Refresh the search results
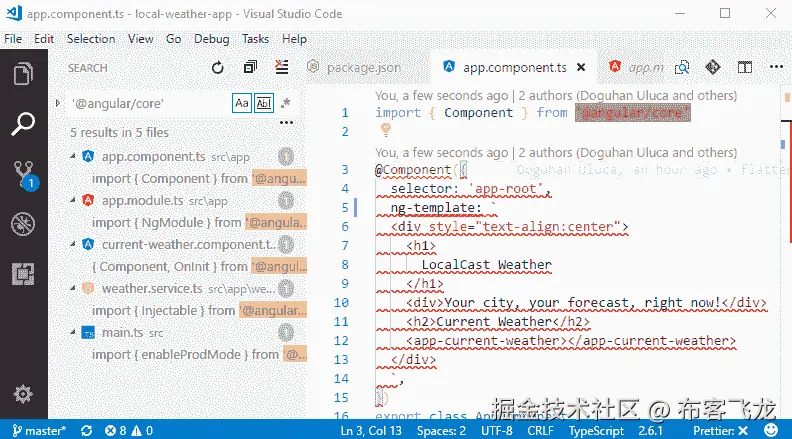The image size is (792, 439). coord(218,68)
